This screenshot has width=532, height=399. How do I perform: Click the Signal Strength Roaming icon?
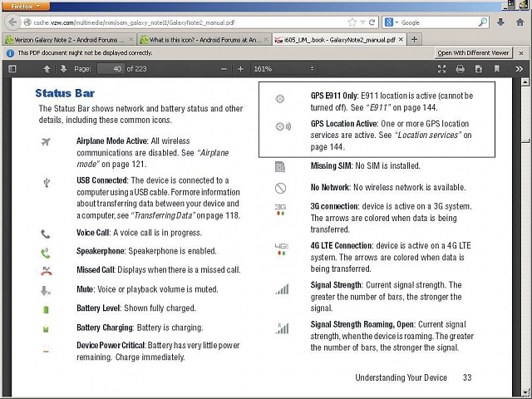coord(283,328)
